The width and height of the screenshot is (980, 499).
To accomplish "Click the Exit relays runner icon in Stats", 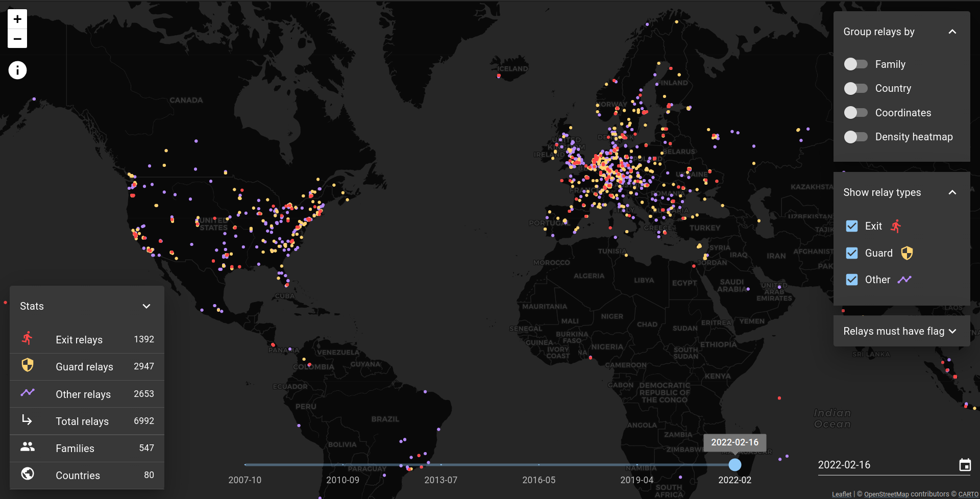I will pyautogui.click(x=27, y=338).
